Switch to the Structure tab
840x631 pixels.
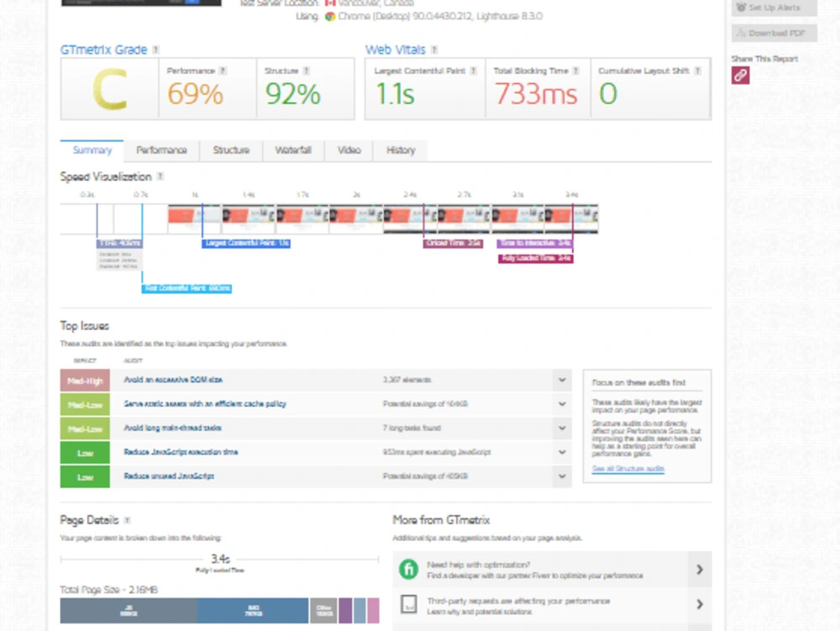(231, 150)
